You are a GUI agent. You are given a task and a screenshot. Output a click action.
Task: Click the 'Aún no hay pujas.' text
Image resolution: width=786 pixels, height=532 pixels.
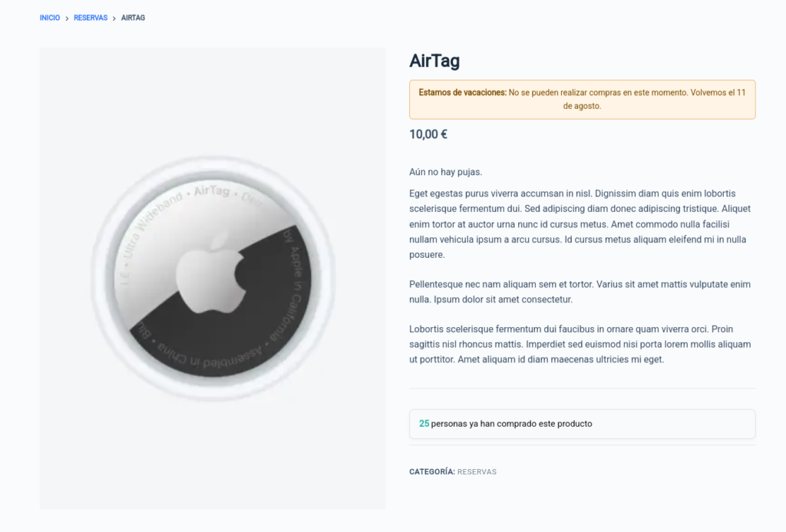[445, 172]
